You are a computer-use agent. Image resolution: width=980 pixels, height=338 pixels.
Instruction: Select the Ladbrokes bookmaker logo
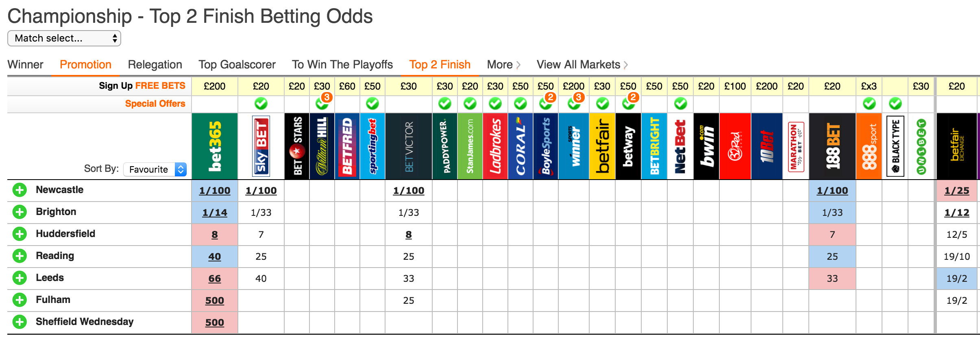pyautogui.click(x=495, y=146)
